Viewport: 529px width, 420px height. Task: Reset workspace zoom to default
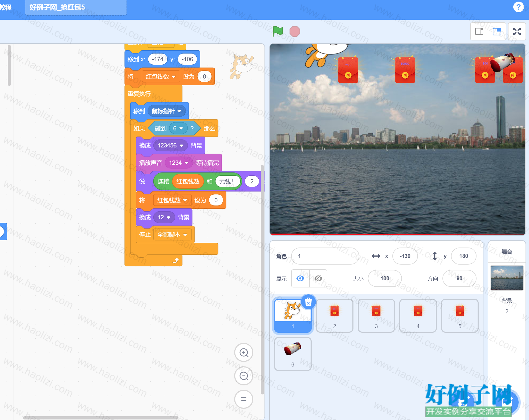243,399
